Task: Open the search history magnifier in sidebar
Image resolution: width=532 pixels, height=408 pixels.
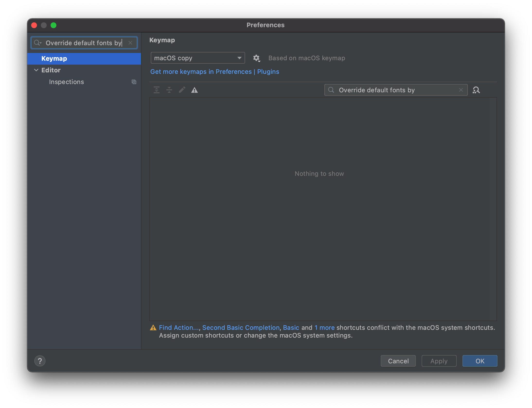Action: point(38,43)
